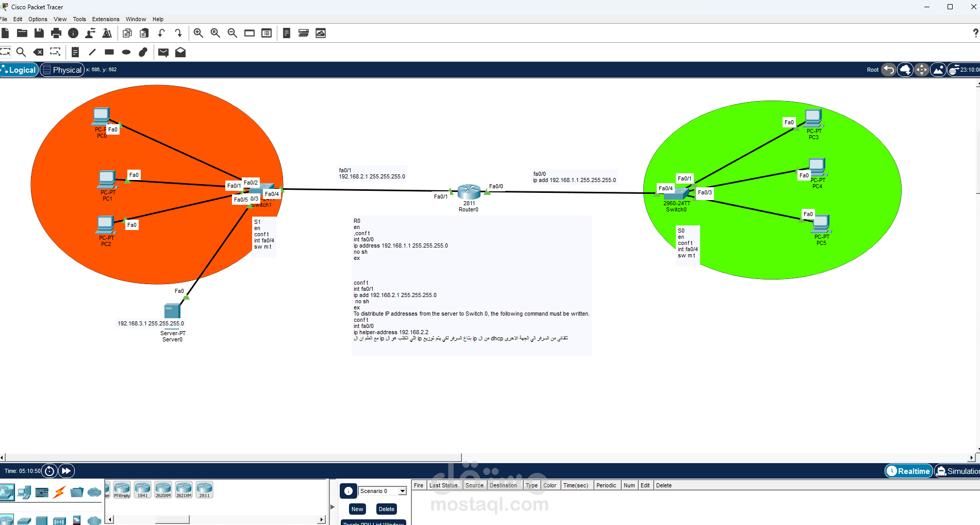
Task: Set the tiled background with the picture icon
Action: [938, 70]
